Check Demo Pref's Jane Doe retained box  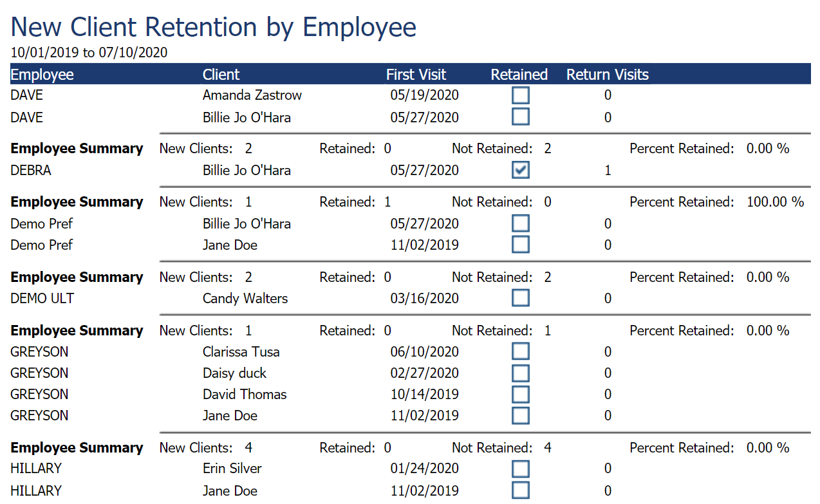click(x=520, y=245)
